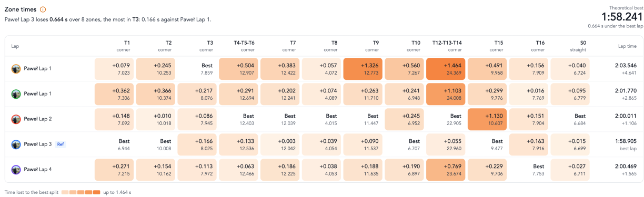Click the darkest orange legend swatch
This screenshot has width=644, height=197.
click(x=97, y=192)
